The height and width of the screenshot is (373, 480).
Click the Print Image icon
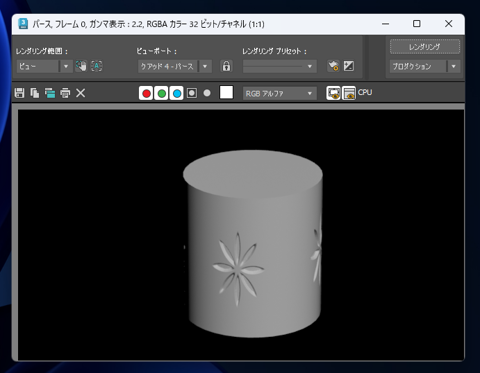coord(65,93)
